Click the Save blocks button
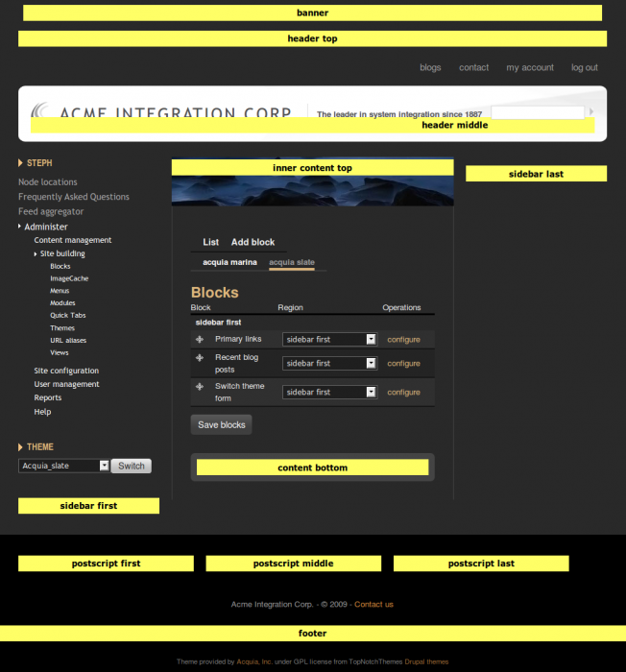 coord(221,424)
